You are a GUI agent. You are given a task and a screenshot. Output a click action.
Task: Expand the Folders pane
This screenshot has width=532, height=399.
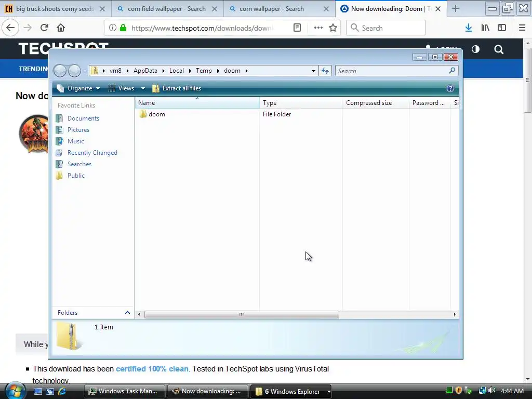(127, 312)
